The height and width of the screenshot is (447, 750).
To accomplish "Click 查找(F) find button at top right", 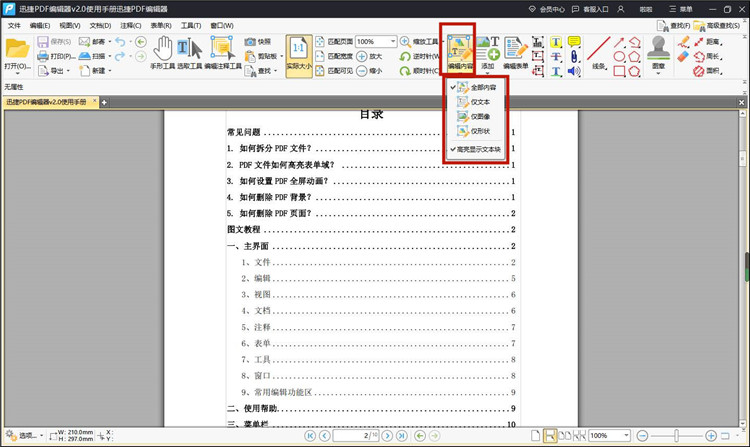I will tap(673, 25).
